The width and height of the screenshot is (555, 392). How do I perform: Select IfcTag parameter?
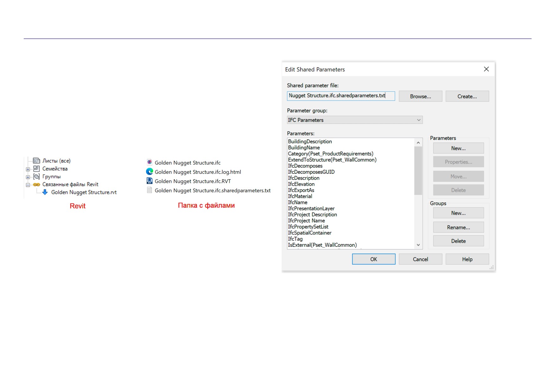click(x=295, y=239)
